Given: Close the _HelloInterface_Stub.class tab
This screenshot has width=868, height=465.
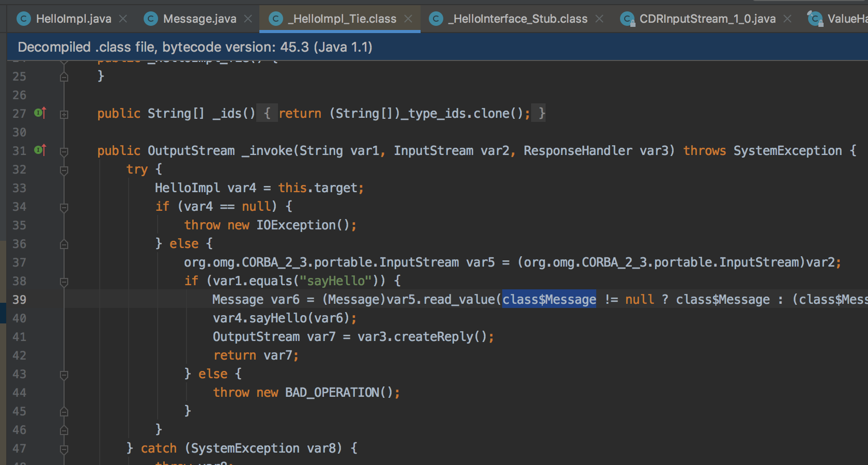Looking at the screenshot, I should pos(599,19).
